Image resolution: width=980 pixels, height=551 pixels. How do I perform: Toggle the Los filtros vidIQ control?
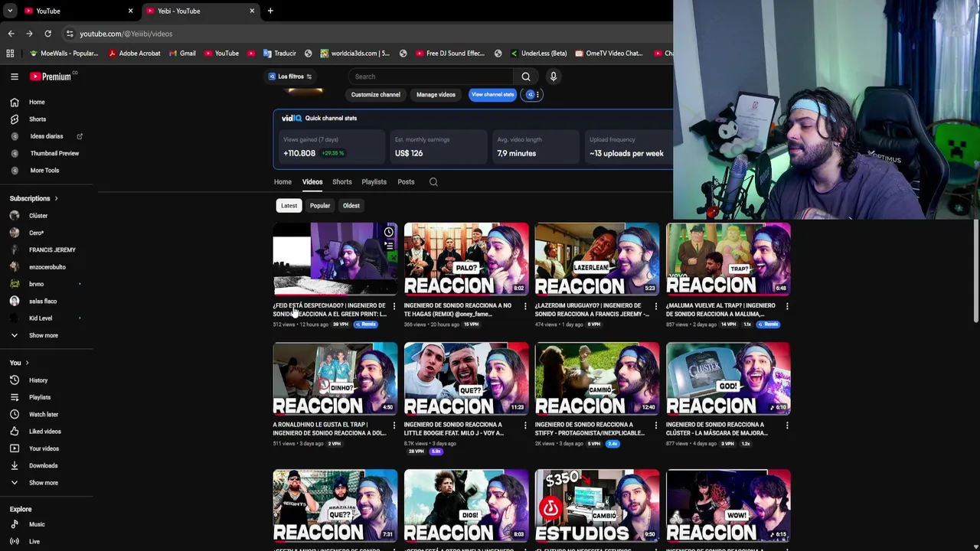coord(289,77)
